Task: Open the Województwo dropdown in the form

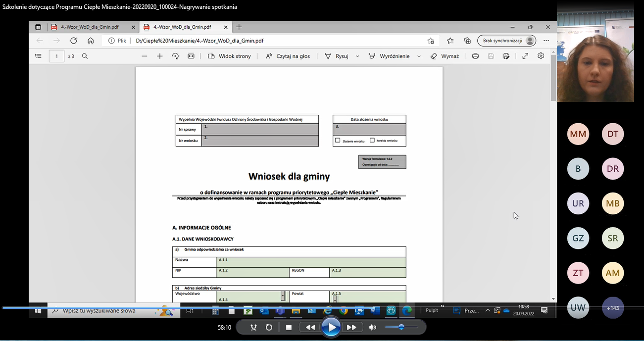Action: (x=283, y=296)
